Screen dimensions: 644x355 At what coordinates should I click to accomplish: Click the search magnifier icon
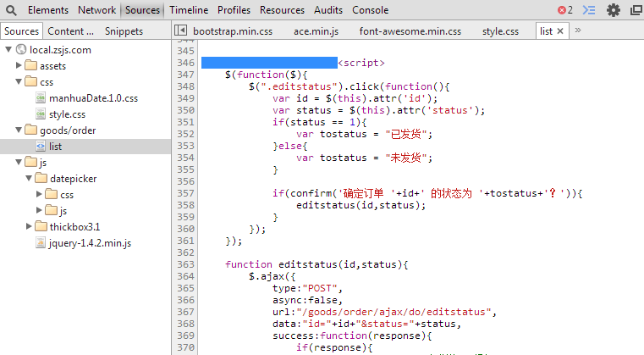tap(11, 10)
